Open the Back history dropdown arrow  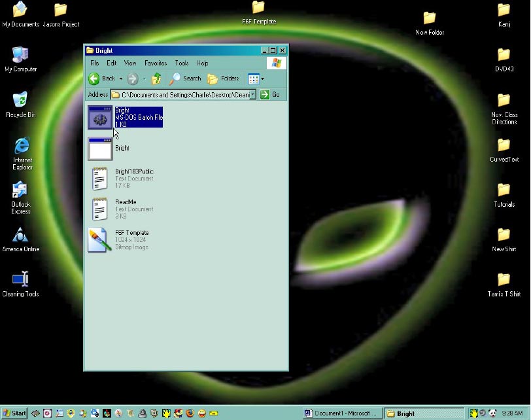[121, 79]
